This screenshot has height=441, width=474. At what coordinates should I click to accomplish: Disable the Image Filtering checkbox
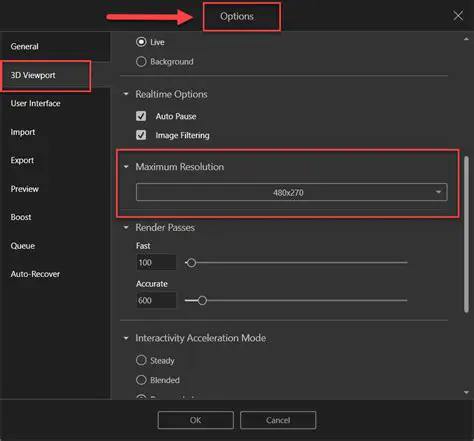pyautogui.click(x=141, y=135)
